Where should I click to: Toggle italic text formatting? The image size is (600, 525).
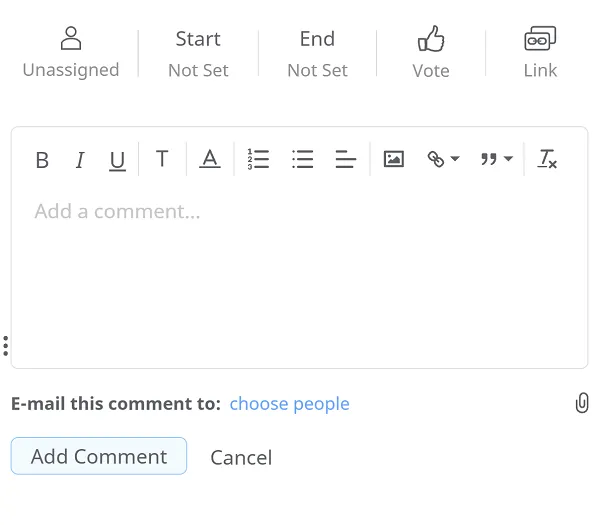80,160
